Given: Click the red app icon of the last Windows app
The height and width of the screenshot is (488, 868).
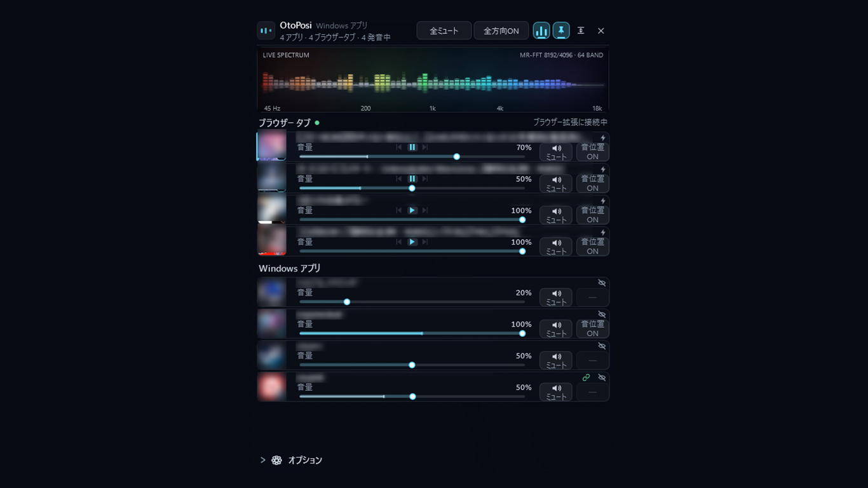Looking at the screenshot, I should point(272,386).
